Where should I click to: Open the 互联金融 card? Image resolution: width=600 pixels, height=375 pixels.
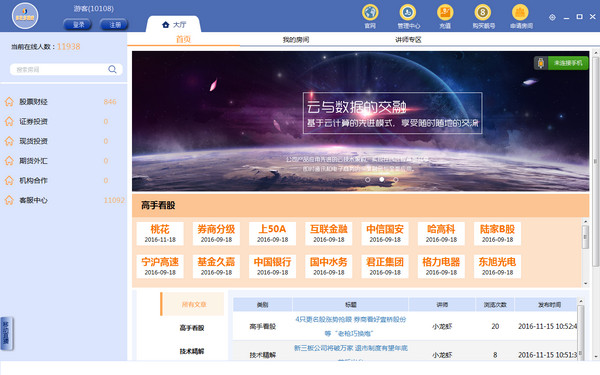[x=329, y=233]
